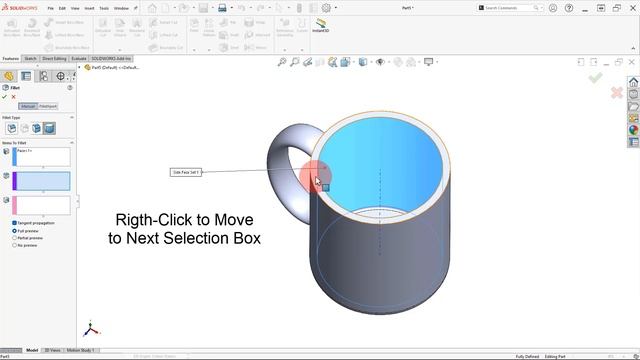Click the View Settings monitor icon
Viewport: 640px width, 360px height.
coord(428,62)
